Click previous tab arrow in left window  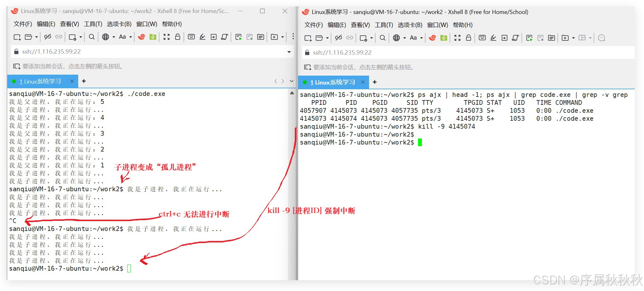point(276,81)
